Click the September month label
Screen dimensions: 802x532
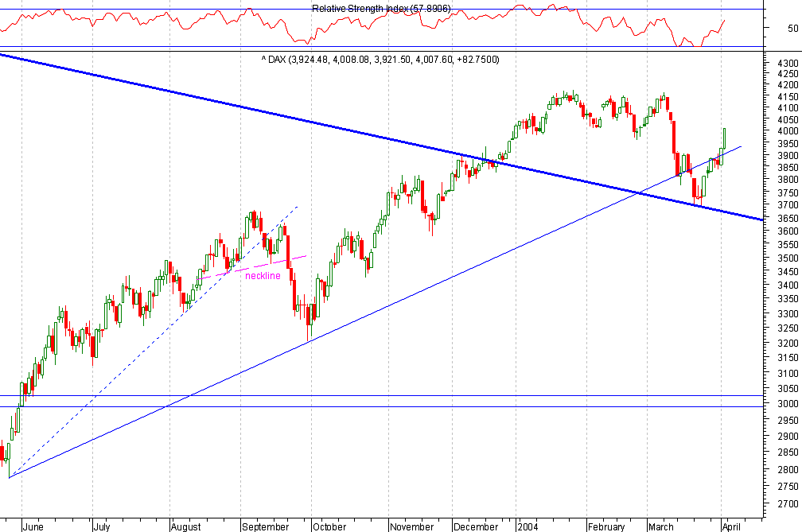point(266,527)
